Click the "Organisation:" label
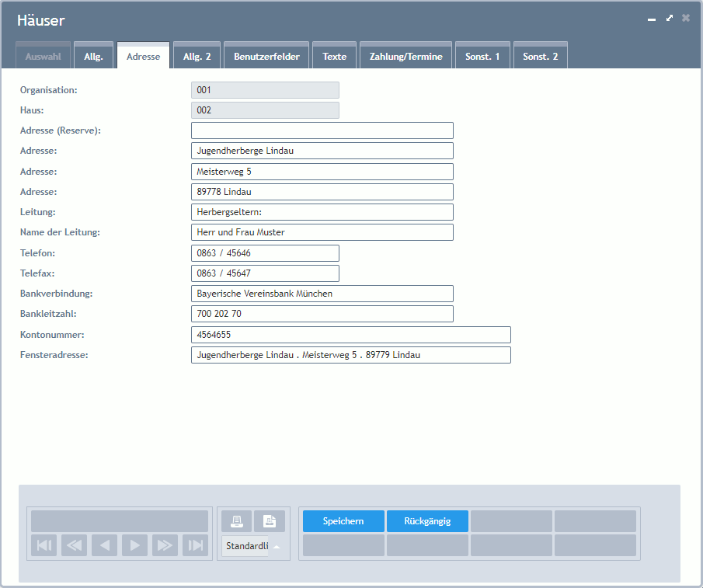The width and height of the screenshot is (703, 588). pyautogui.click(x=48, y=90)
